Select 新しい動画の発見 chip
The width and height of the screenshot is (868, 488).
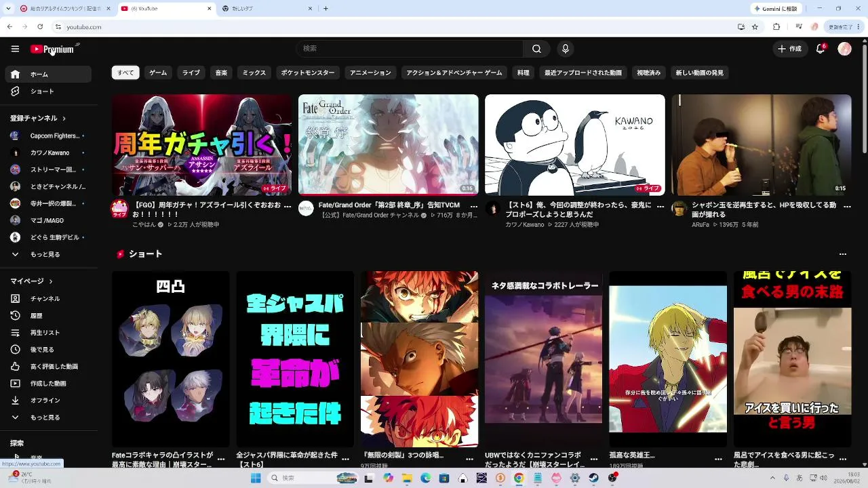pyautogui.click(x=700, y=73)
